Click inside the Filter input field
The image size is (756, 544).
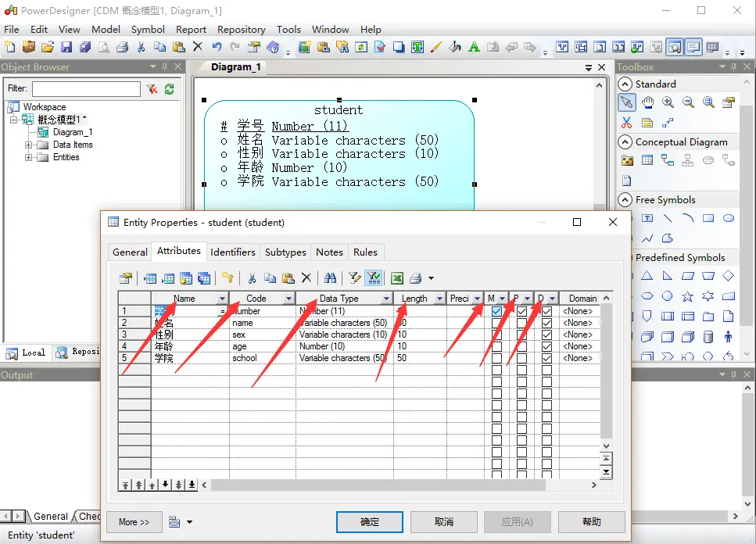click(x=86, y=88)
